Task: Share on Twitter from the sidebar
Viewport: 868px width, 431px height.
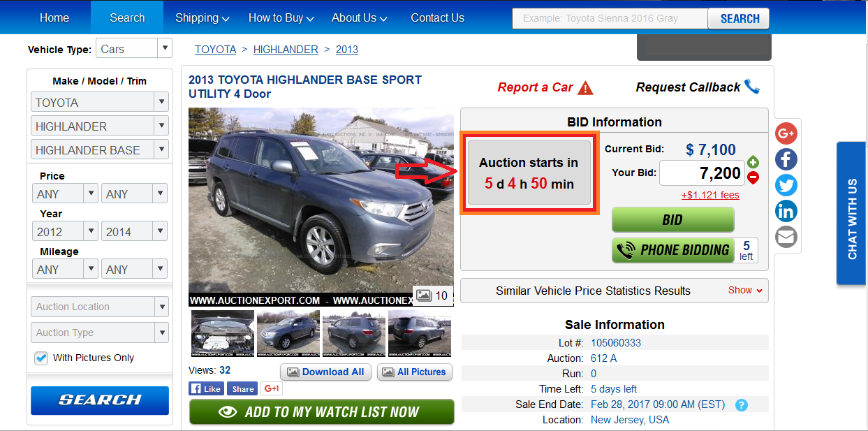Action: tap(786, 185)
